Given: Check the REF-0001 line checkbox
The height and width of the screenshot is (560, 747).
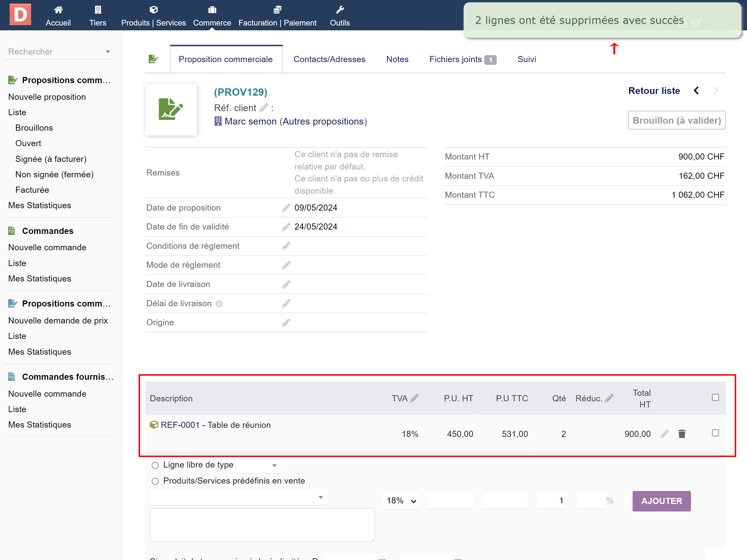Looking at the screenshot, I should pyautogui.click(x=715, y=433).
